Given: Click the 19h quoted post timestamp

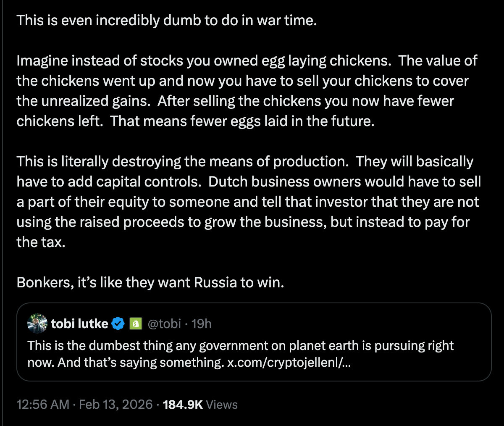Looking at the screenshot, I should 202,323.
